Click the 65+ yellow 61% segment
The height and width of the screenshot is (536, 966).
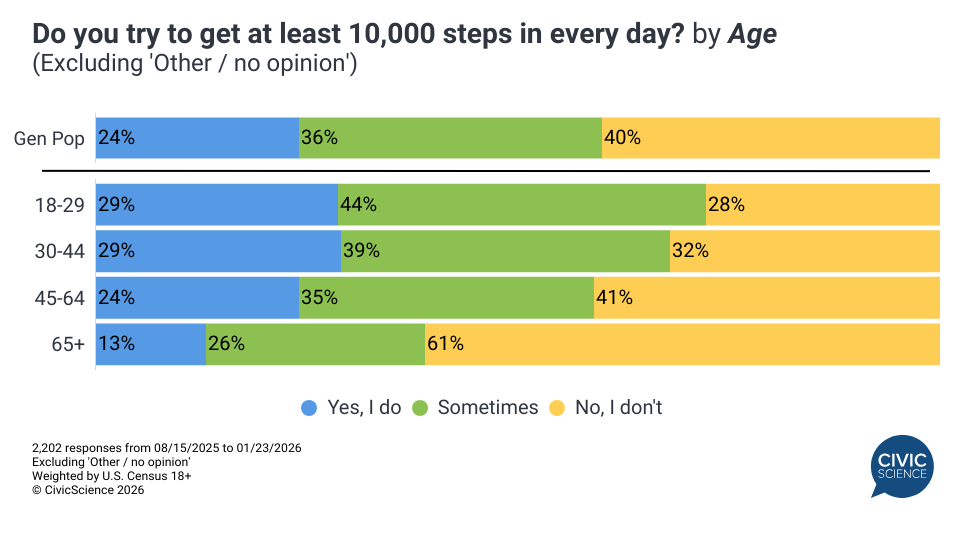coord(682,344)
